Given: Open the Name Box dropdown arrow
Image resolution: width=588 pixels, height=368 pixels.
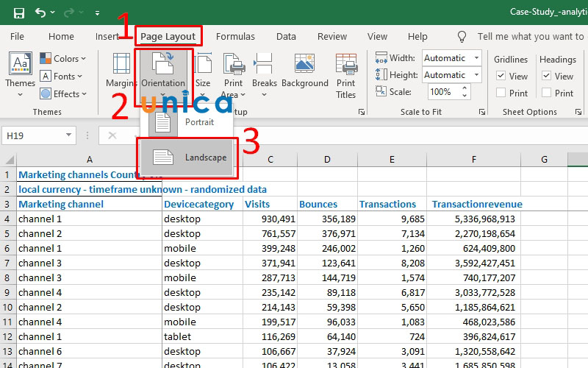Looking at the screenshot, I should coord(68,135).
